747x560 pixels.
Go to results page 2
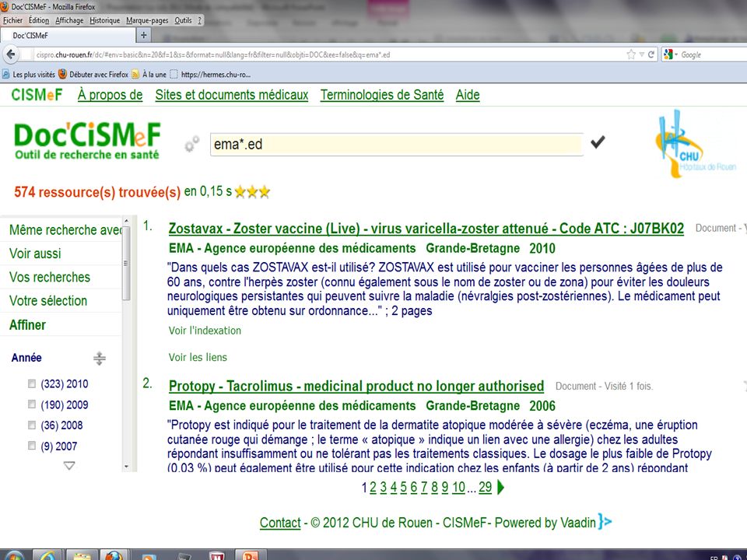click(x=373, y=487)
